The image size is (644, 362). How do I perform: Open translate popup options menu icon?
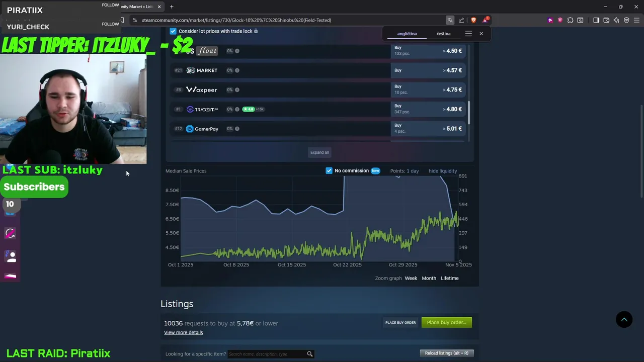pyautogui.click(x=468, y=34)
